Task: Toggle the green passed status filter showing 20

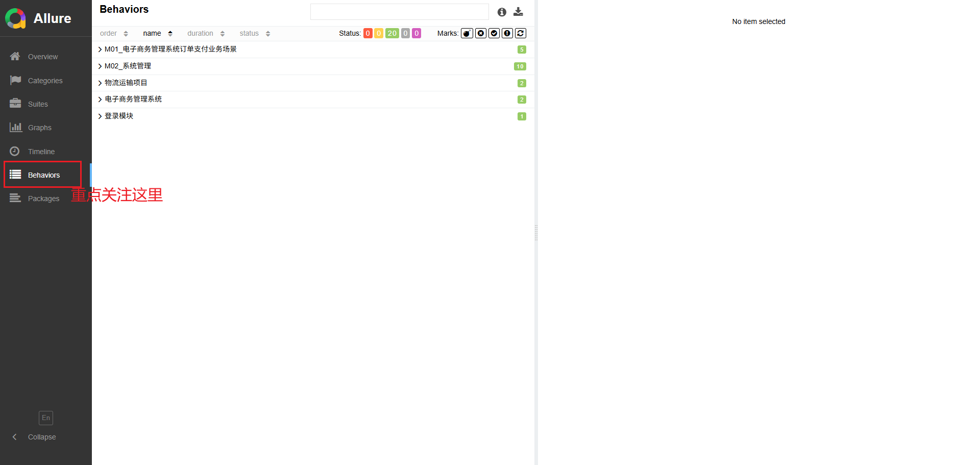Action: click(x=392, y=33)
